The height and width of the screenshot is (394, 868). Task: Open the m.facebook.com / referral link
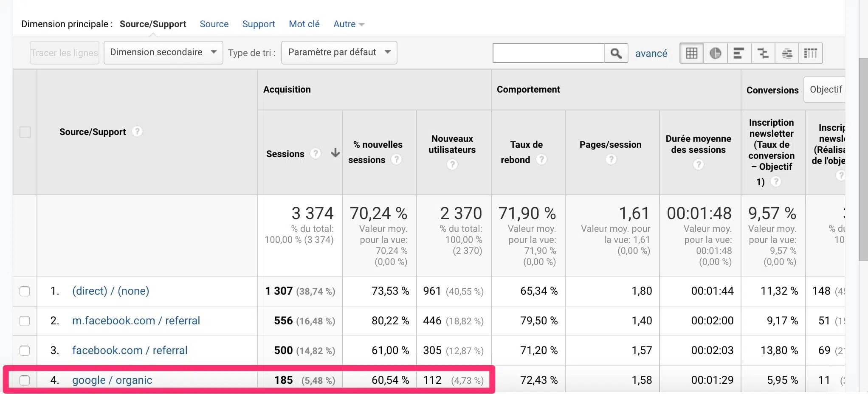[136, 321]
